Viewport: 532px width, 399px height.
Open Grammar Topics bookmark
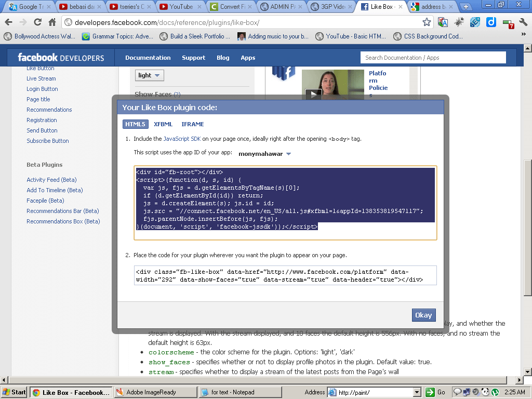118,36
